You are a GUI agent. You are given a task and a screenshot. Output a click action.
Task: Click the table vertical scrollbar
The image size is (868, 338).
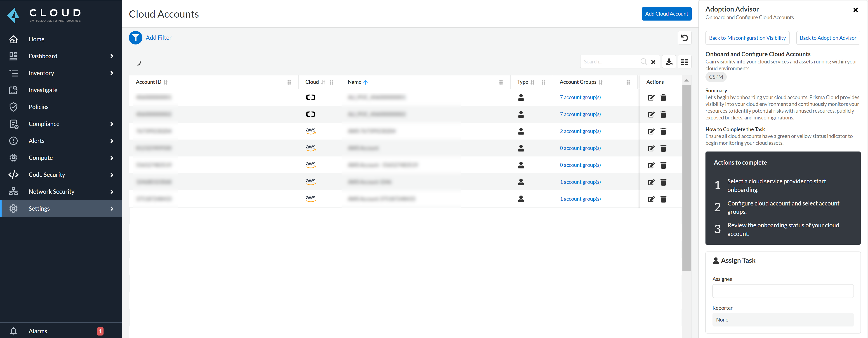(686, 178)
